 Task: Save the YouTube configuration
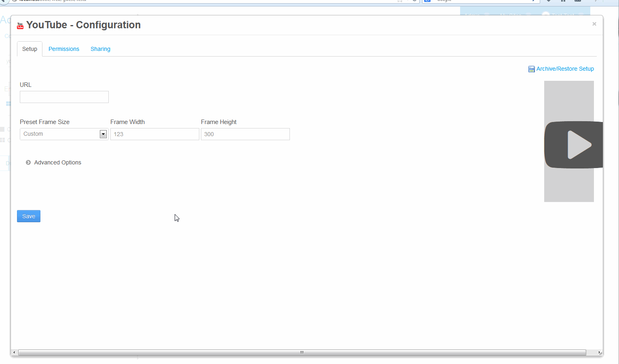[29, 216]
